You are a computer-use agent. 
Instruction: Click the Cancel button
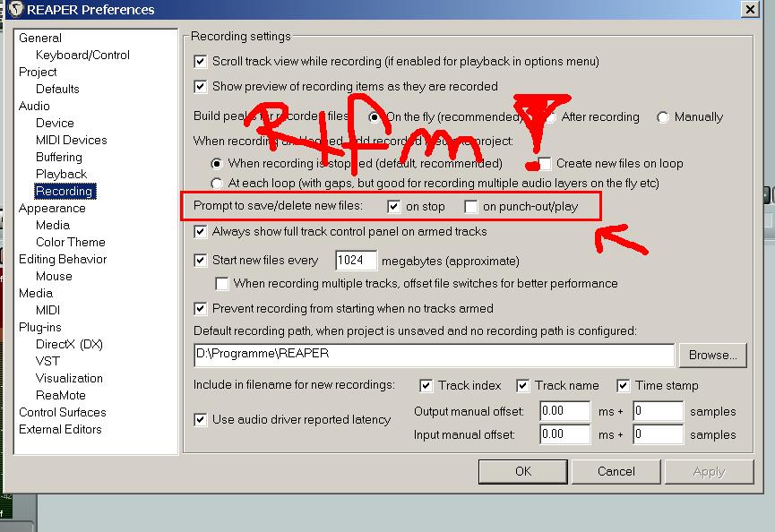pos(616,472)
